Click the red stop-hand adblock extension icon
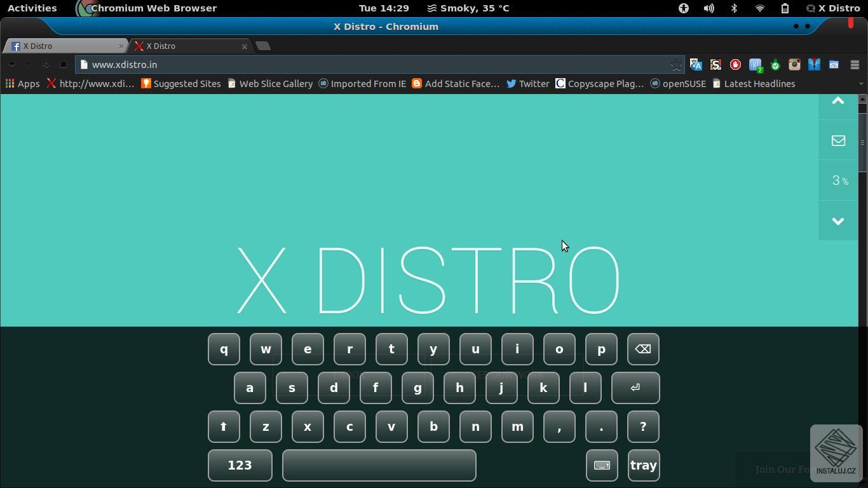868x488 pixels. (x=735, y=65)
